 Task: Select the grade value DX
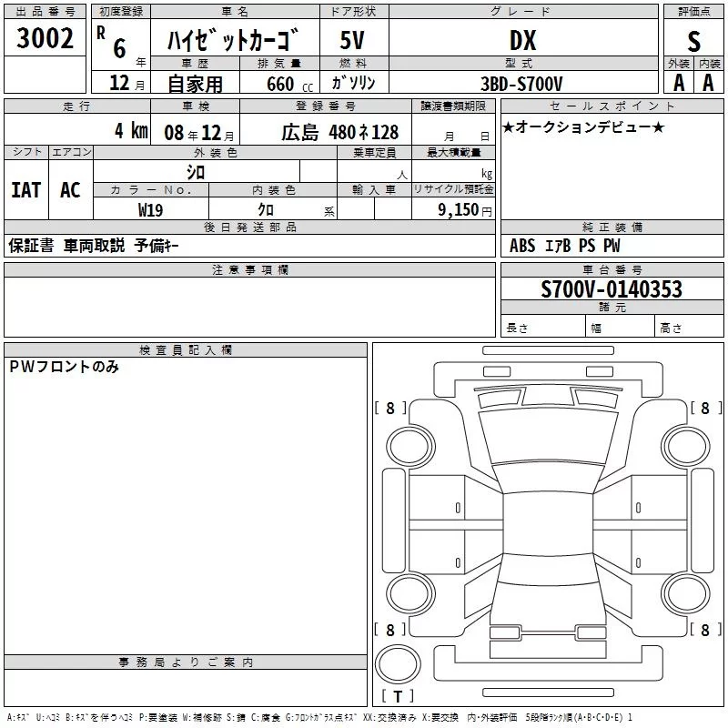click(x=522, y=40)
